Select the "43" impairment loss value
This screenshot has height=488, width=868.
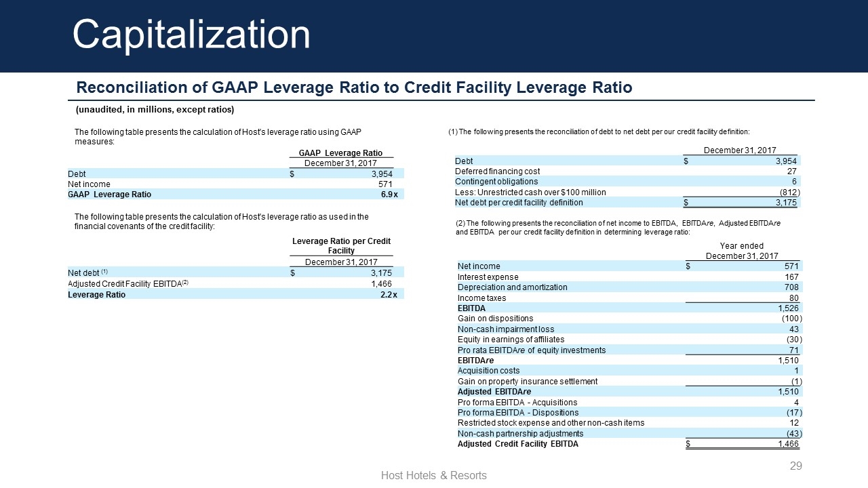(x=794, y=329)
